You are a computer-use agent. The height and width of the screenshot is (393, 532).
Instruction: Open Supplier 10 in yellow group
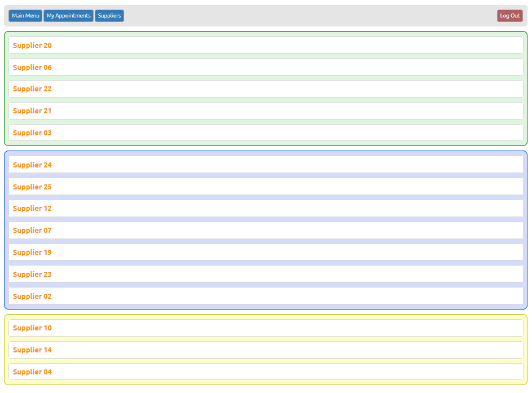click(x=266, y=328)
